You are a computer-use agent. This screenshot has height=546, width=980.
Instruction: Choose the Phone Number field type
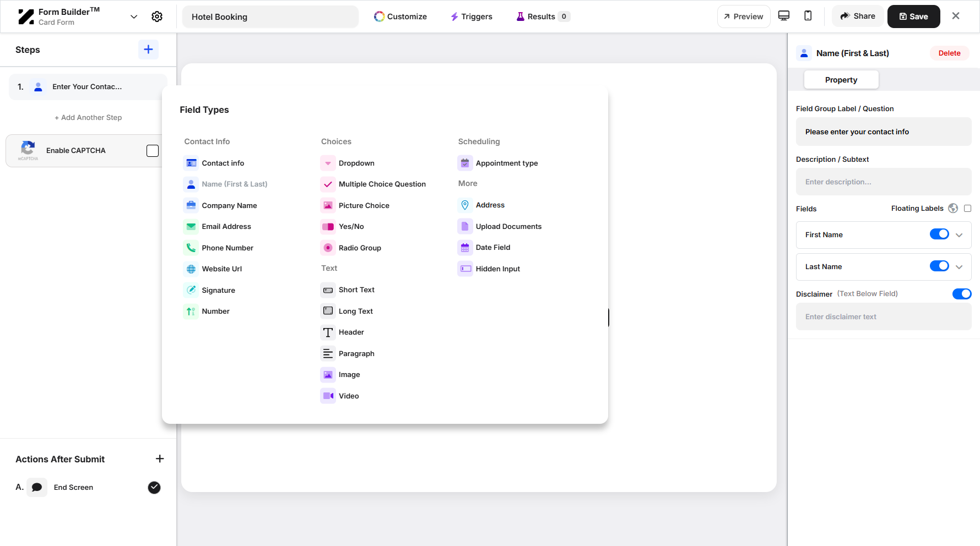click(x=219, y=248)
